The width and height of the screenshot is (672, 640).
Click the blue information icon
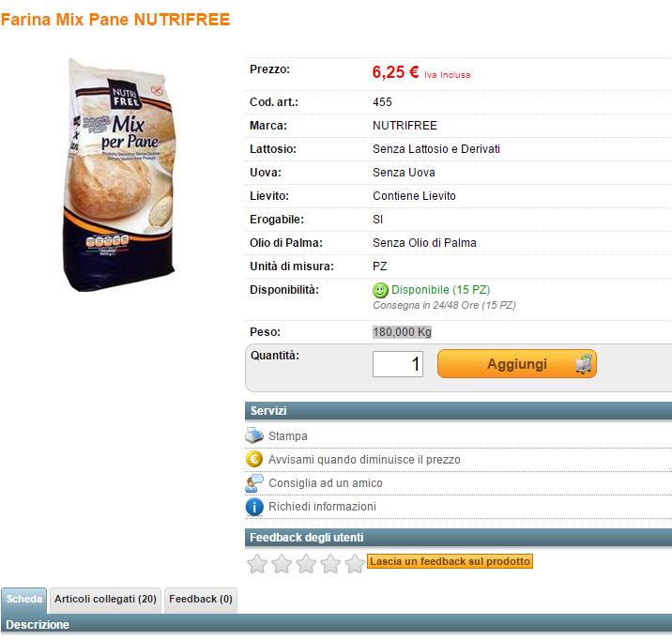click(x=254, y=507)
